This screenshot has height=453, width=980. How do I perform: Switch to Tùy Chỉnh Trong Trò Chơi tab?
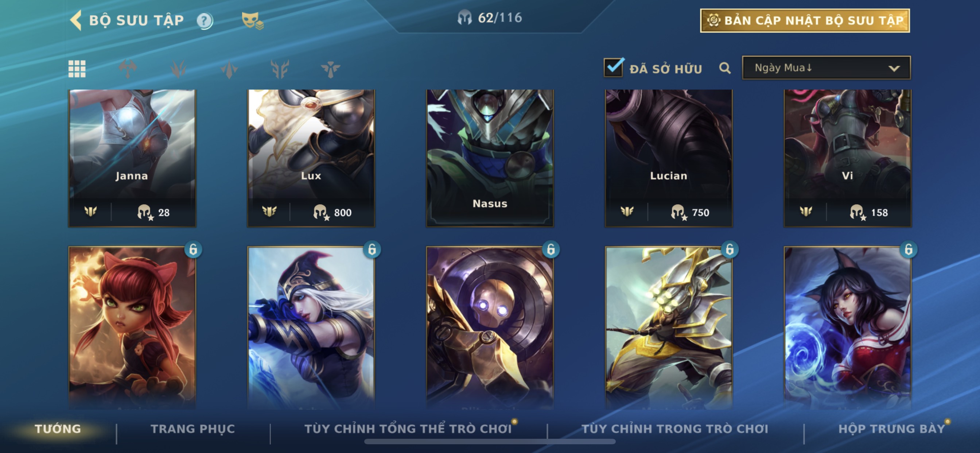[675, 429]
